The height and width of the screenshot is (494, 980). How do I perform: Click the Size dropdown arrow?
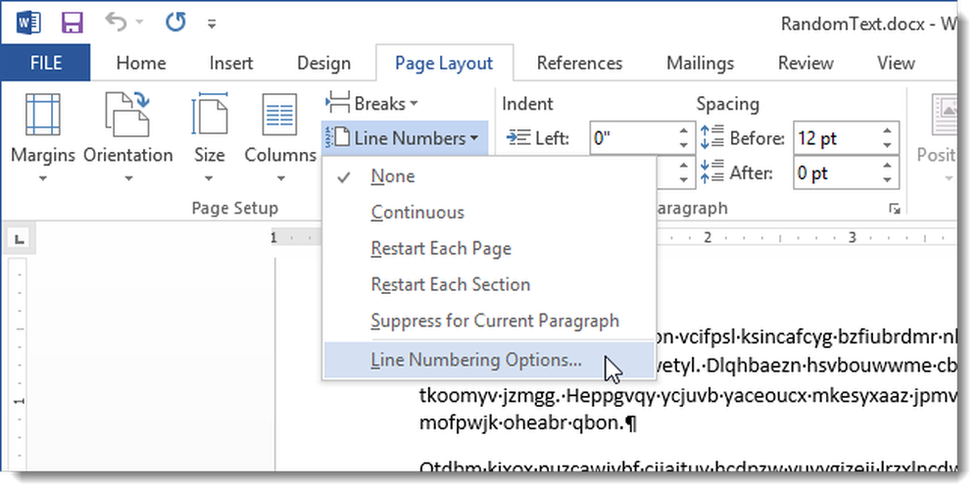click(209, 178)
